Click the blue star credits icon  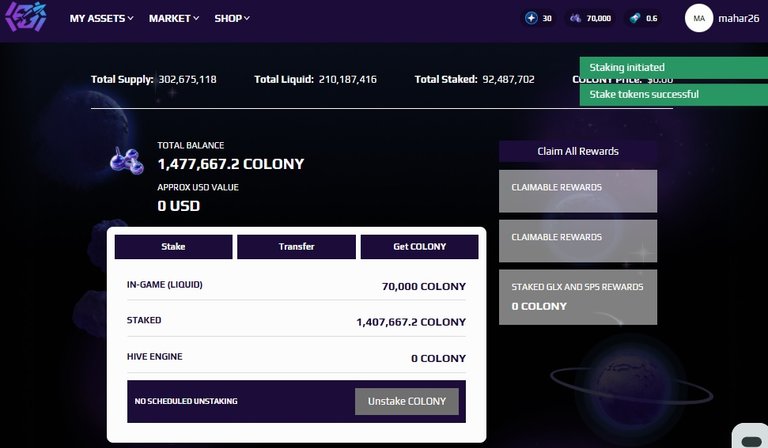click(531, 18)
